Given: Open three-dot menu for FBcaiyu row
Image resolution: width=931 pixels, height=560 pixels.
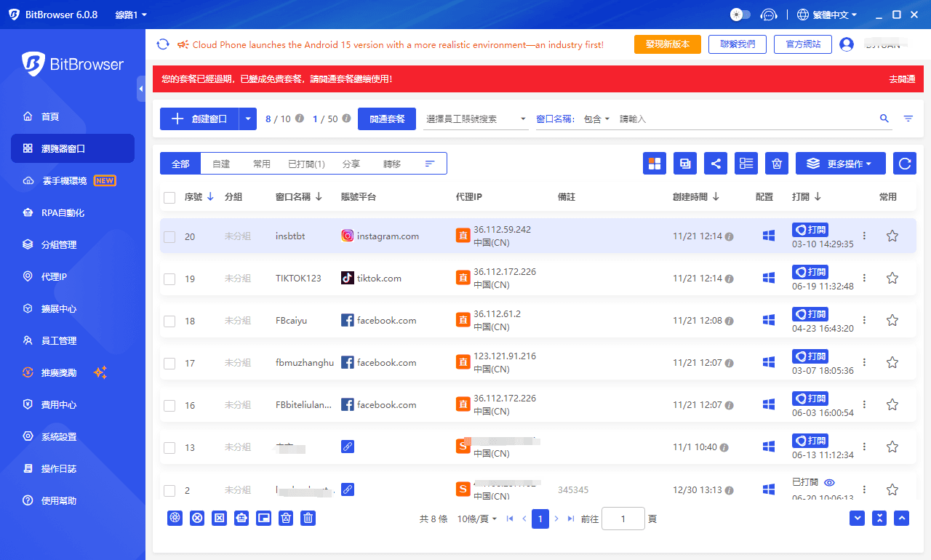Looking at the screenshot, I should (x=864, y=320).
